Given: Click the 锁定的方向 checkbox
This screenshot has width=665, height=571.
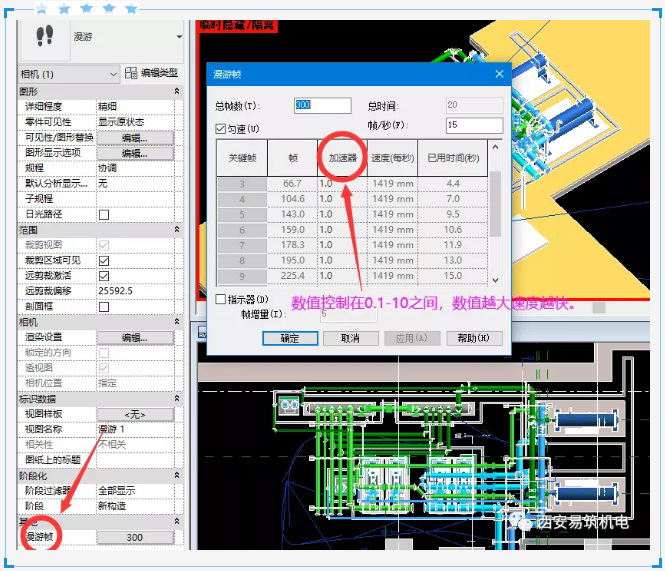Looking at the screenshot, I should [x=104, y=353].
